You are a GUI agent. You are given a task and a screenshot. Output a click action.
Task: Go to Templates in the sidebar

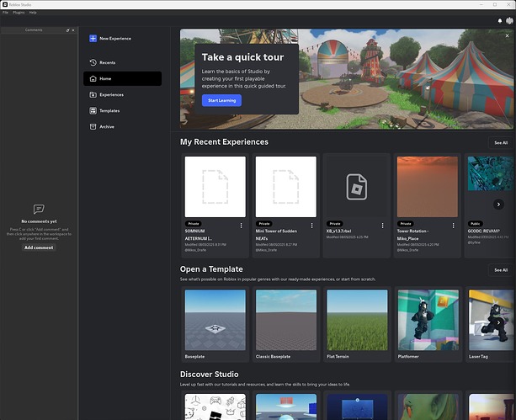[x=122, y=110]
